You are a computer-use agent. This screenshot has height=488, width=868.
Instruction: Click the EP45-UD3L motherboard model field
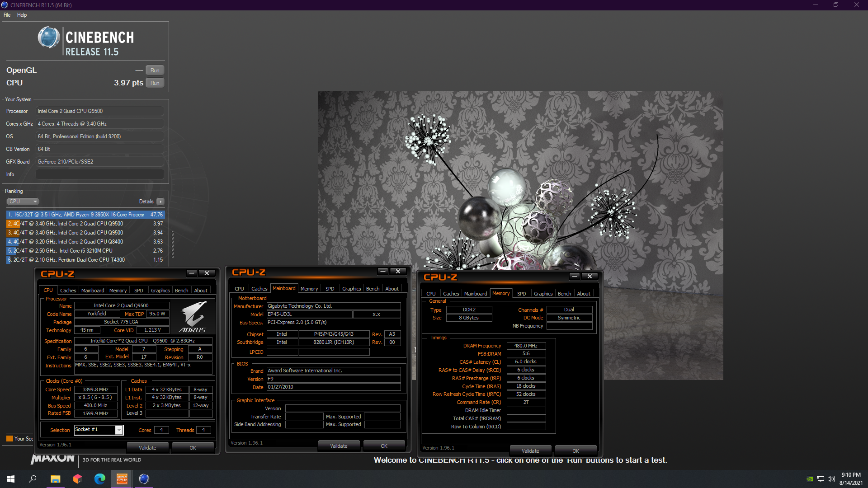tap(309, 314)
